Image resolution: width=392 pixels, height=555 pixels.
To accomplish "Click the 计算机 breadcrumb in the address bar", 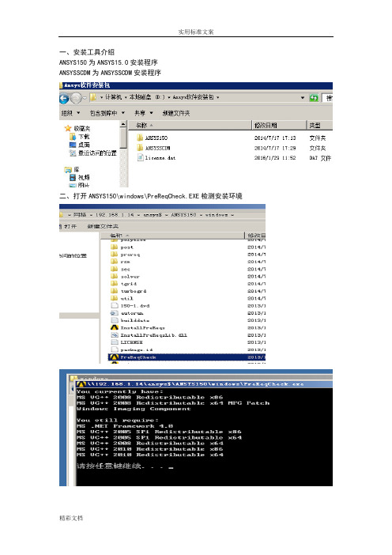I will (113, 97).
